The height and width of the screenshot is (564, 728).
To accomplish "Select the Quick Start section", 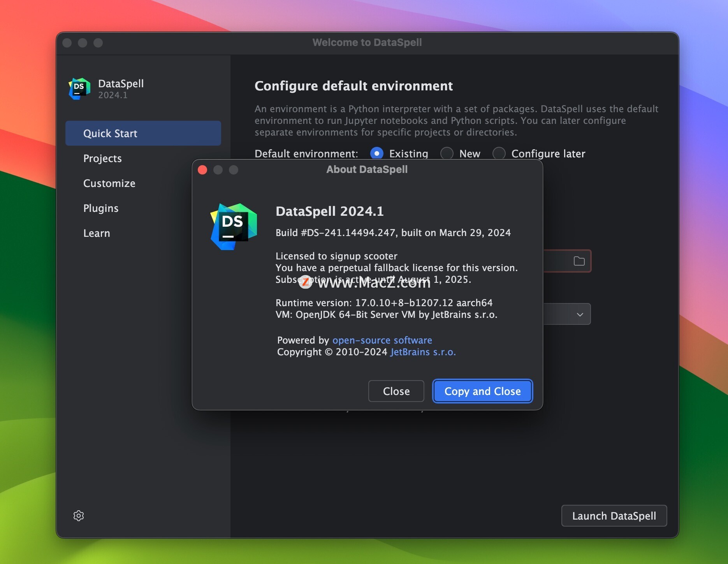I will [x=110, y=133].
